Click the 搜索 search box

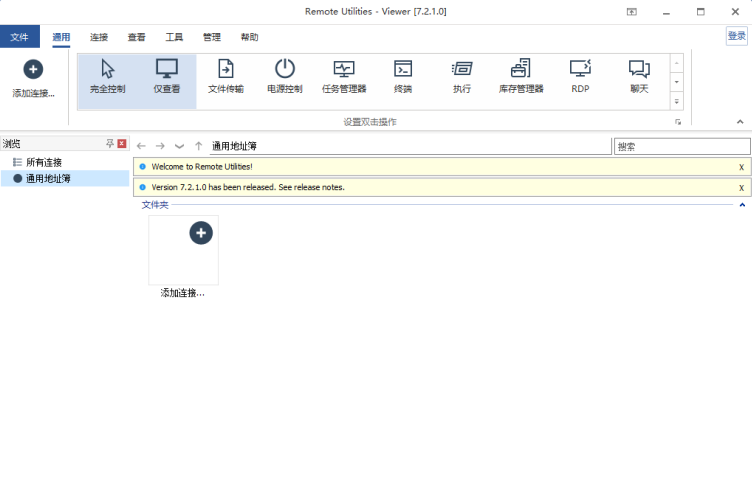point(682,147)
